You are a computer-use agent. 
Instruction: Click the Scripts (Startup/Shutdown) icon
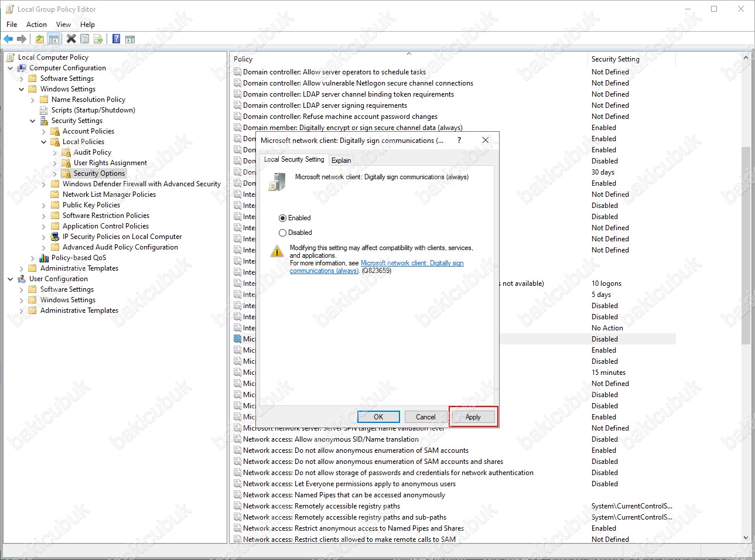[x=44, y=110]
